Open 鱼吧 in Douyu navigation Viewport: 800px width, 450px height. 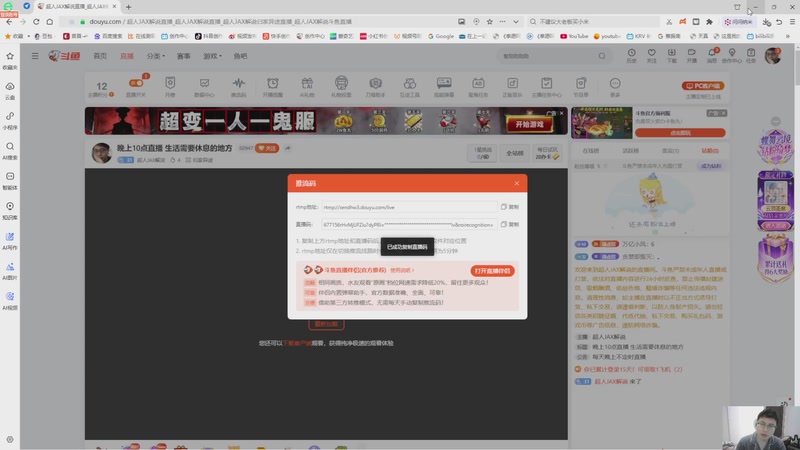point(240,56)
